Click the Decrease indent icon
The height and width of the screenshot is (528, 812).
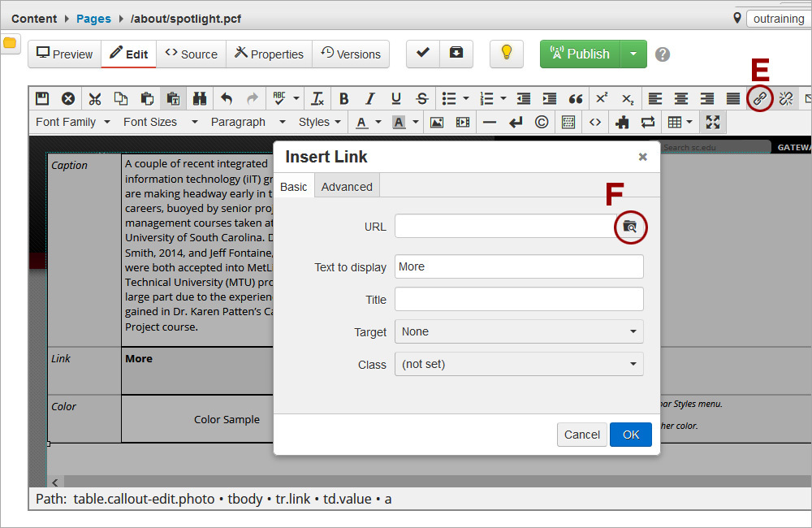(x=524, y=98)
